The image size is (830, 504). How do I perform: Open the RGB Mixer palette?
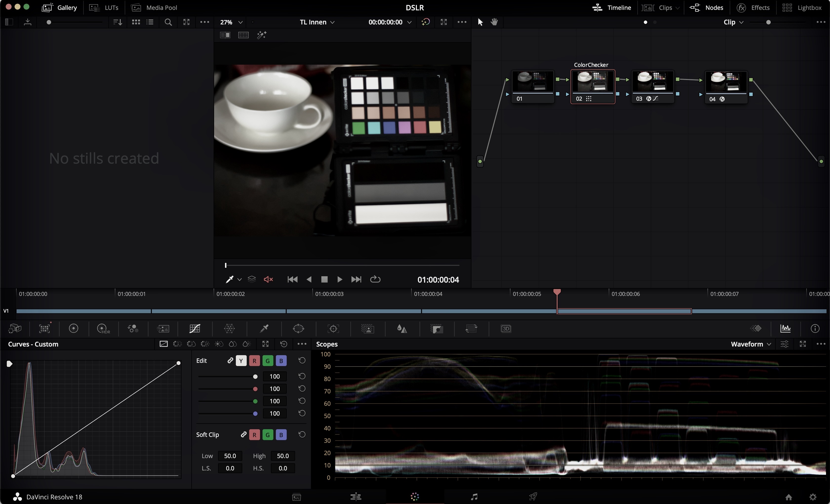point(133,329)
